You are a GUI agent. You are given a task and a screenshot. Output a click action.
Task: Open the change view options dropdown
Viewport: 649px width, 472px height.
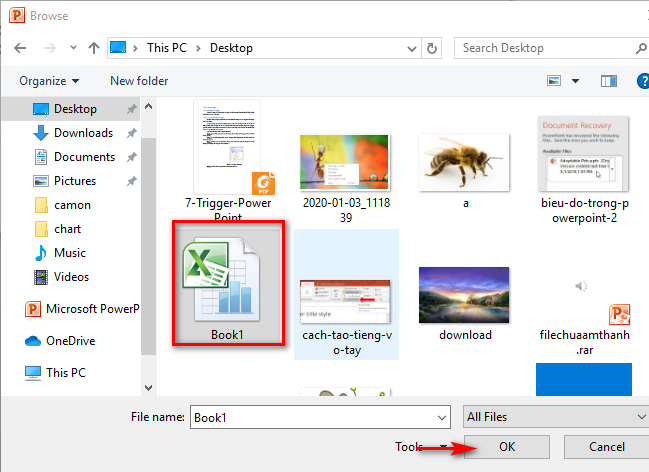(574, 81)
